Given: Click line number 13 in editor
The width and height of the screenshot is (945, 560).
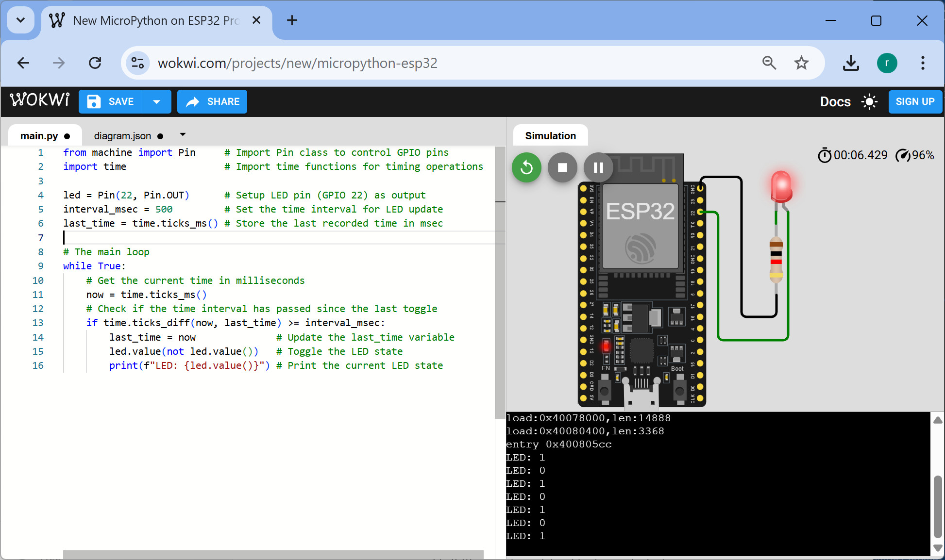Looking at the screenshot, I should (38, 323).
